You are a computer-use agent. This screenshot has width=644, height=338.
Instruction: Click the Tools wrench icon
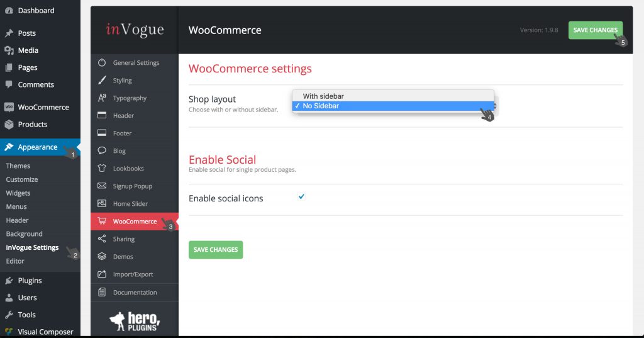(x=9, y=315)
